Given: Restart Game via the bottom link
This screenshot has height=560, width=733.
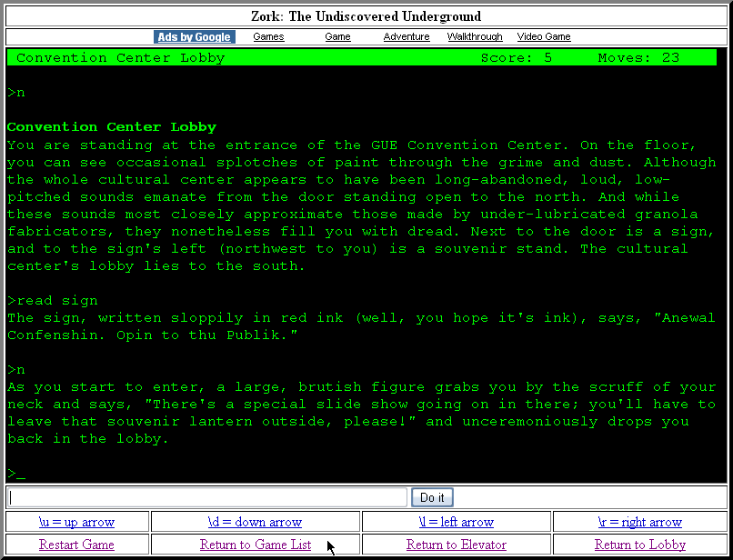Looking at the screenshot, I should coord(76,545).
